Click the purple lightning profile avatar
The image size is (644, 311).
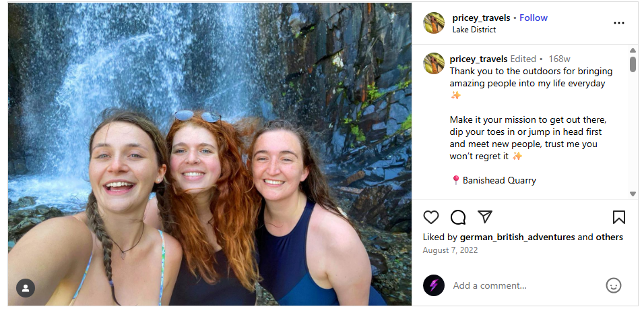[x=434, y=285]
